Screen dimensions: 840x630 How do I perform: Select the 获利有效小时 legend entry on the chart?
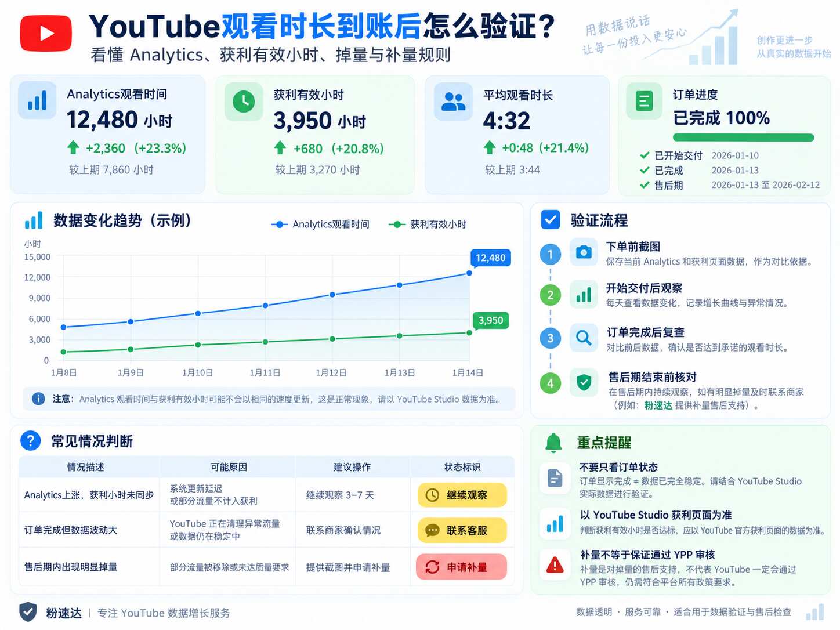[x=427, y=225]
